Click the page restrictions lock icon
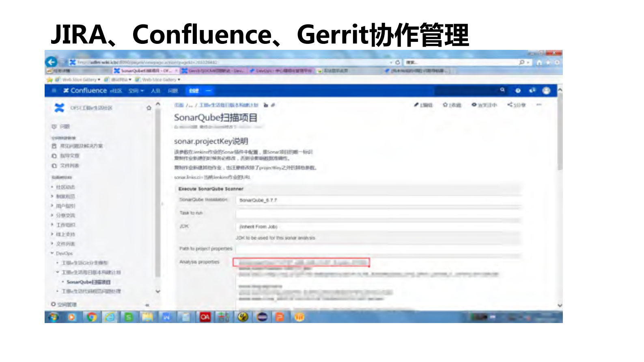This screenshot has width=644, height=362. 266,105
